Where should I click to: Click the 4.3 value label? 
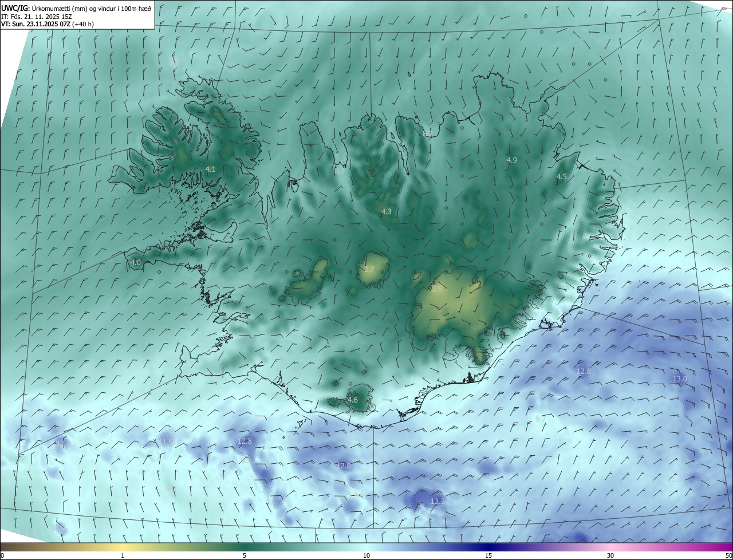tap(387, 211)
